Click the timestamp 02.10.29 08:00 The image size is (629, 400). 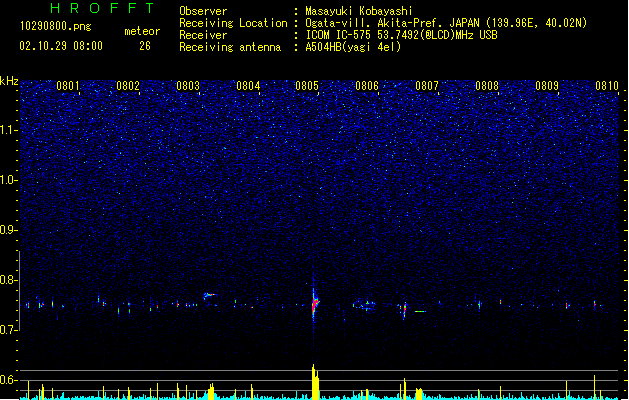(x=61, y=46)
